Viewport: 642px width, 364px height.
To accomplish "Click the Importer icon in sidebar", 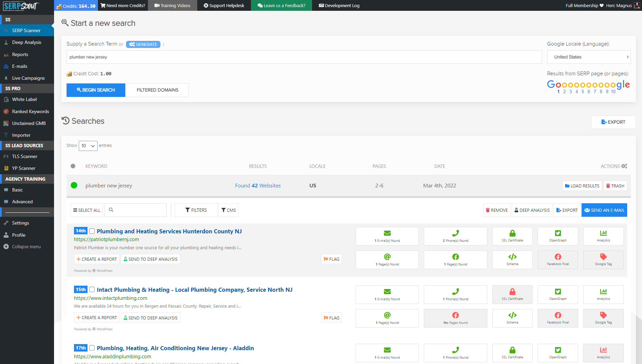I will coord(6,135).
